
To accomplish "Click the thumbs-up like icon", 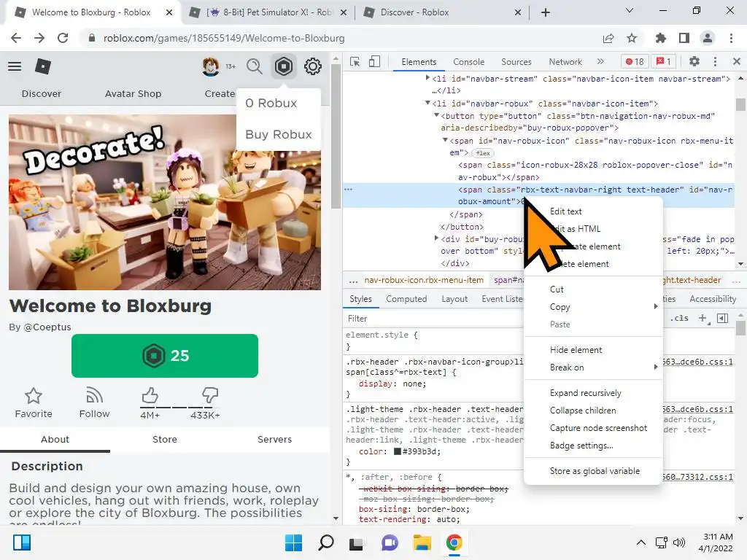I will pos(150,395).
